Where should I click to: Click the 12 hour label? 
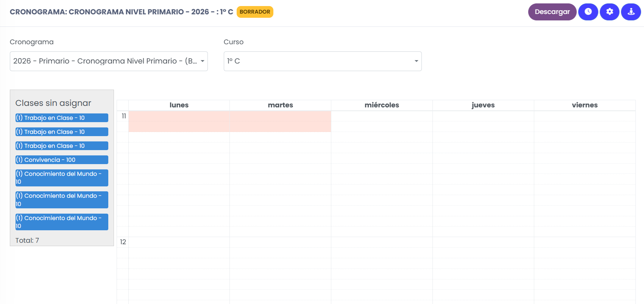pyautogui.click(x=123, y=242)
